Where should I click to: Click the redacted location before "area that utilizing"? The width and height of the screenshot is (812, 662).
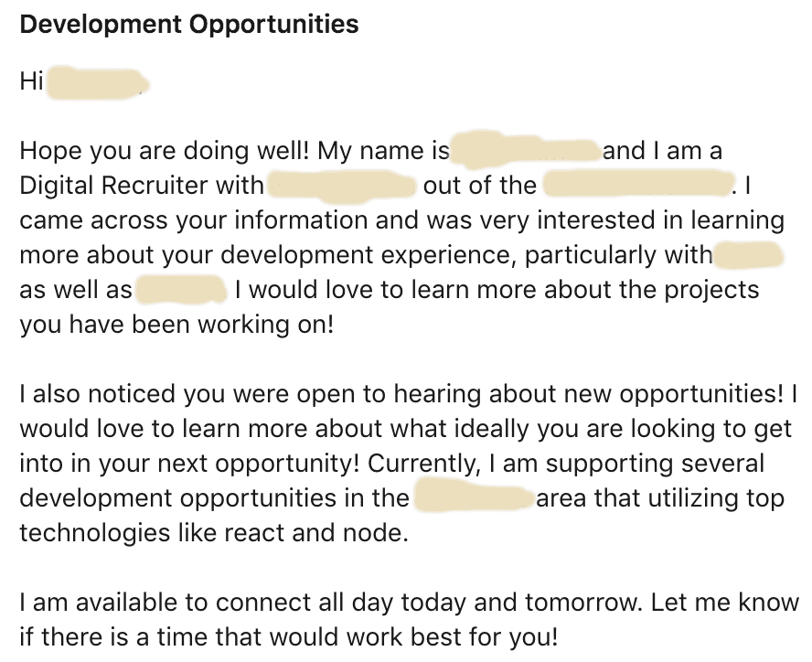coord(475,496)
